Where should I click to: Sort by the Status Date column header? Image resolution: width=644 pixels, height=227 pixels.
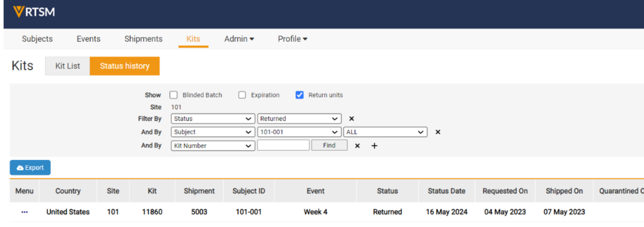pos(446,191)
